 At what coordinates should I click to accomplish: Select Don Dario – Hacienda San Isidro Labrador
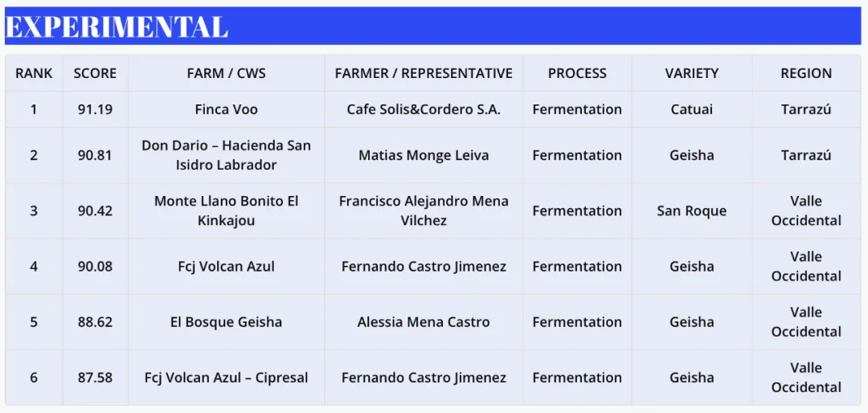pyautogui.click(x=227, y=155)
